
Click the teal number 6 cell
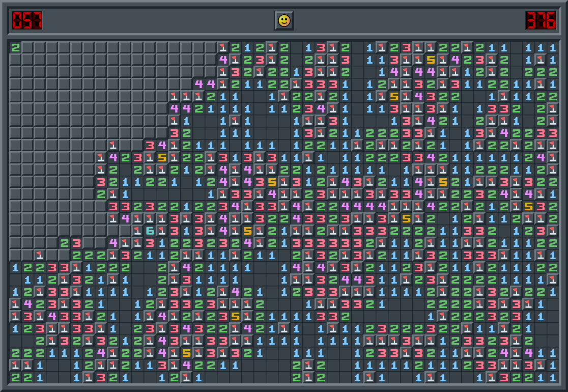(x=150, y=231)
